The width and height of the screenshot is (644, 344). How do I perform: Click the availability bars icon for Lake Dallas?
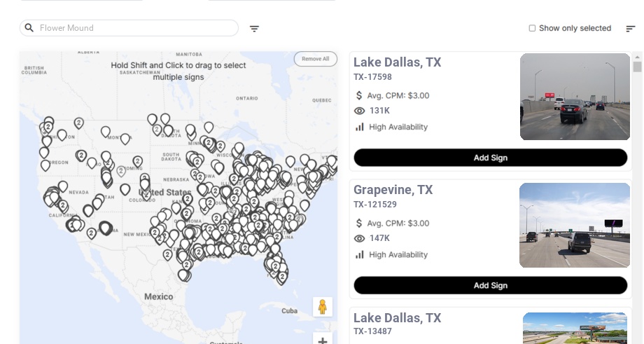click(360, 127)
